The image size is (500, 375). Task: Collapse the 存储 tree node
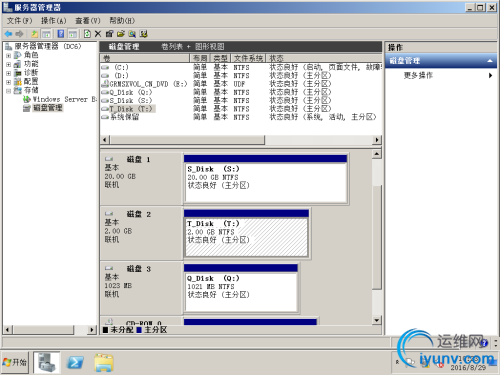[x=9, y=91]
